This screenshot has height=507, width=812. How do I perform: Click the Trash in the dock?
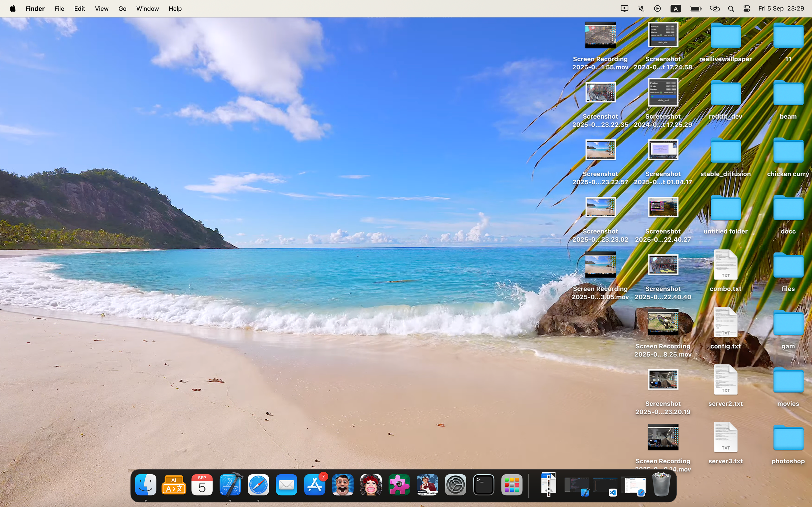661,484
